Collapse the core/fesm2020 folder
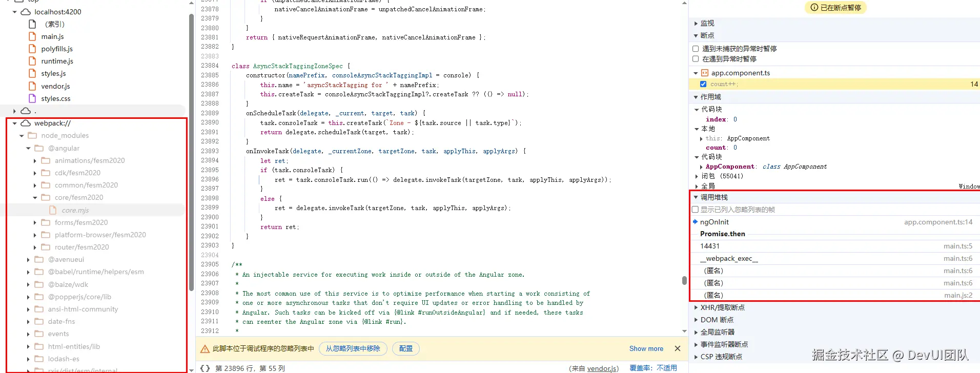The width and height of the screenshot is (980, 373). tap(35, 197)
